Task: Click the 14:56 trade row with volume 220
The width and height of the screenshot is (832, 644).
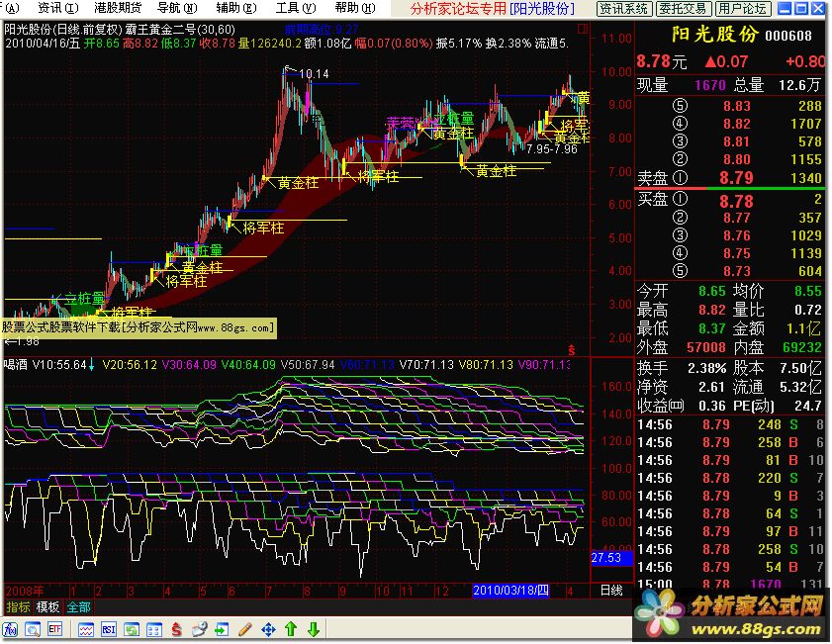Action: click(730, 479)
